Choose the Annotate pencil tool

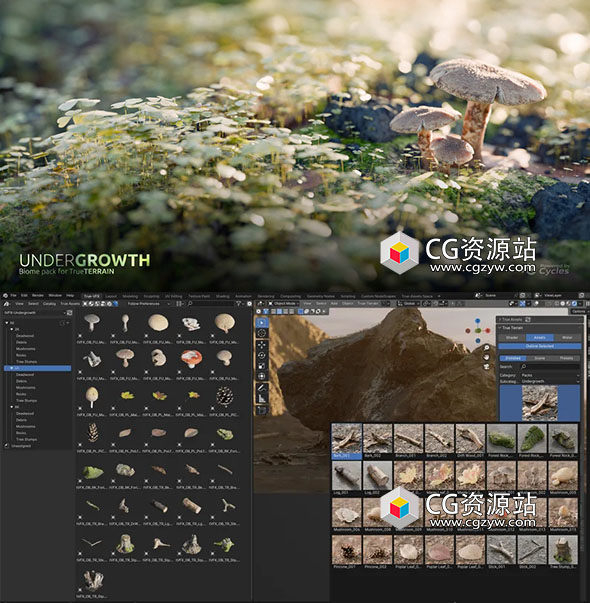262,388
